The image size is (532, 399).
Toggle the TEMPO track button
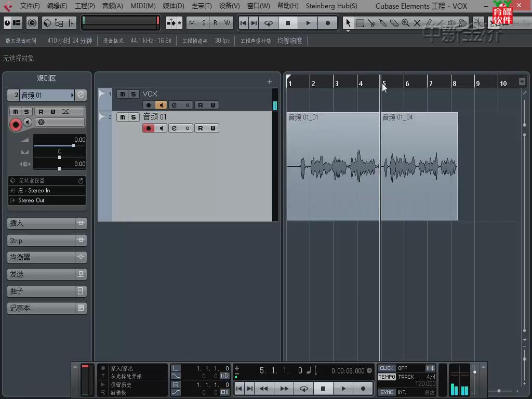[387, 377]
